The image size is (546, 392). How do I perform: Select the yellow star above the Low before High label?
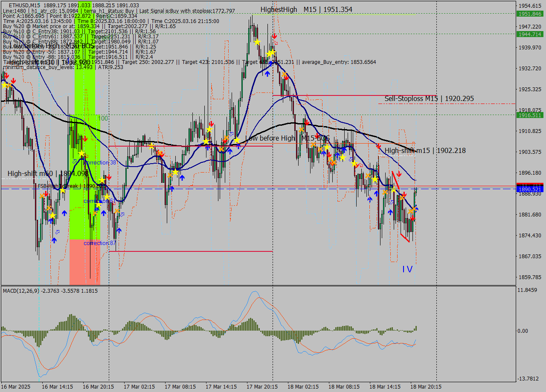[237, 139]
